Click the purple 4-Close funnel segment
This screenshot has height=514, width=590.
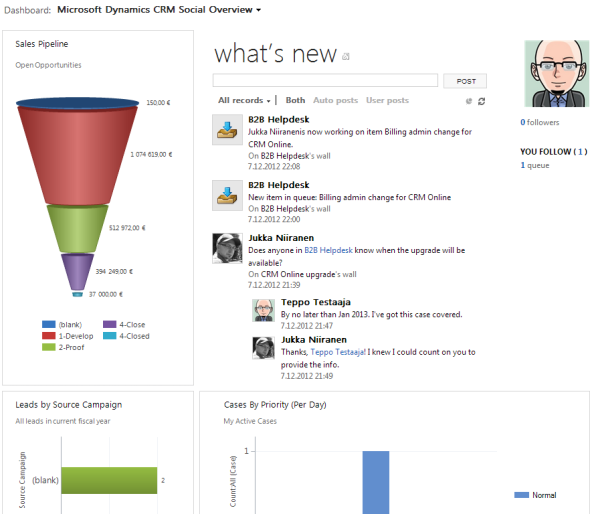pyautogui.click(x=77, y=272)
